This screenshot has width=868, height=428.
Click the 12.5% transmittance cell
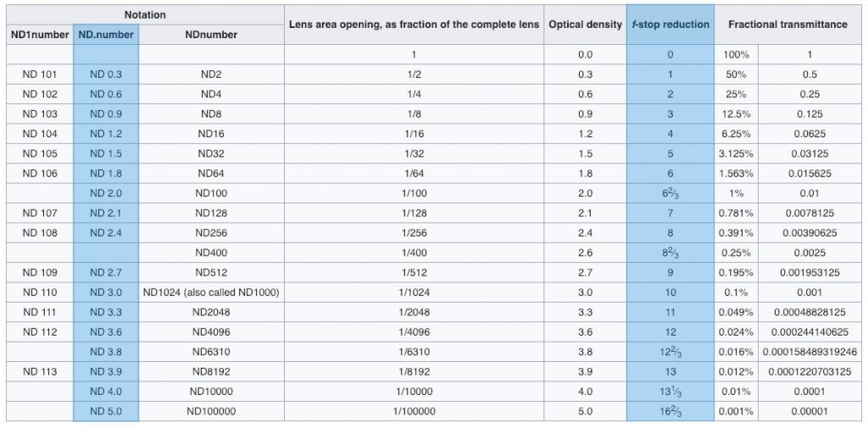pyautogui.click(x=736, y=114)
